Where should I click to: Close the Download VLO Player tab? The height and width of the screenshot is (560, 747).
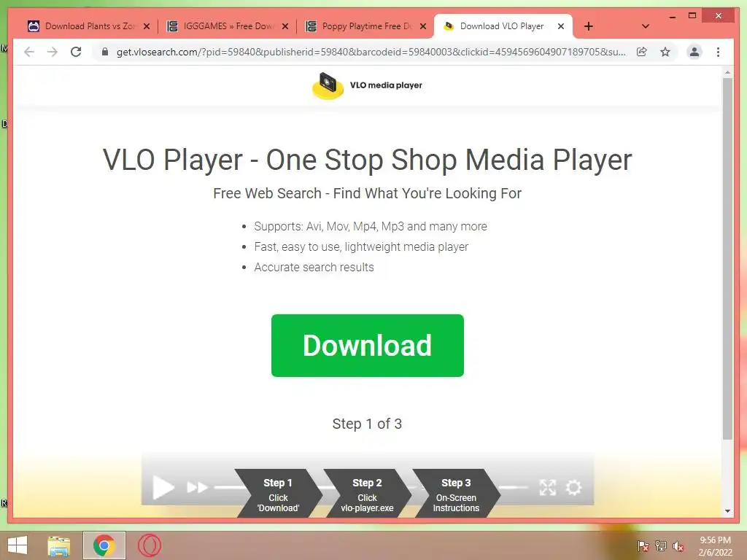[561, 27]
